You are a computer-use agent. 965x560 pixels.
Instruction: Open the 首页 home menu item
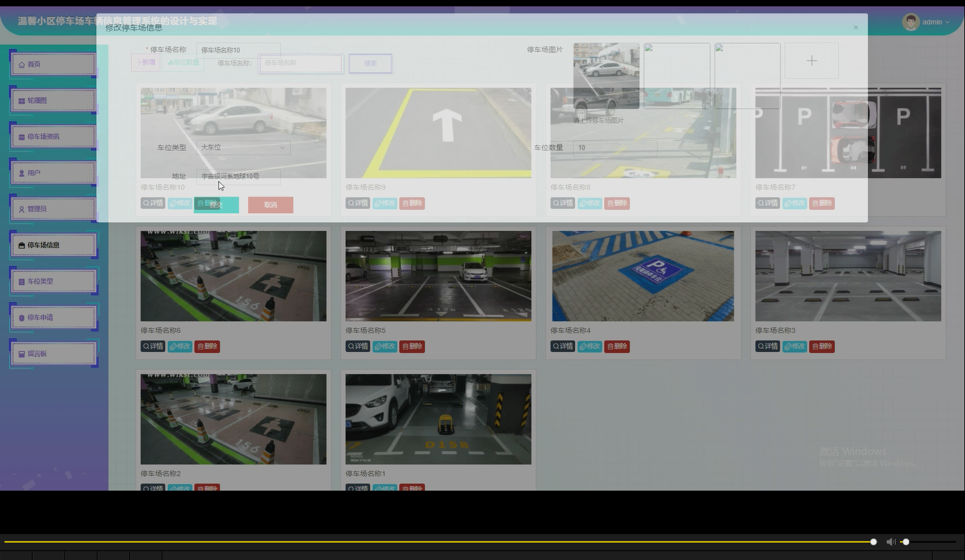(x=53, y=64)
